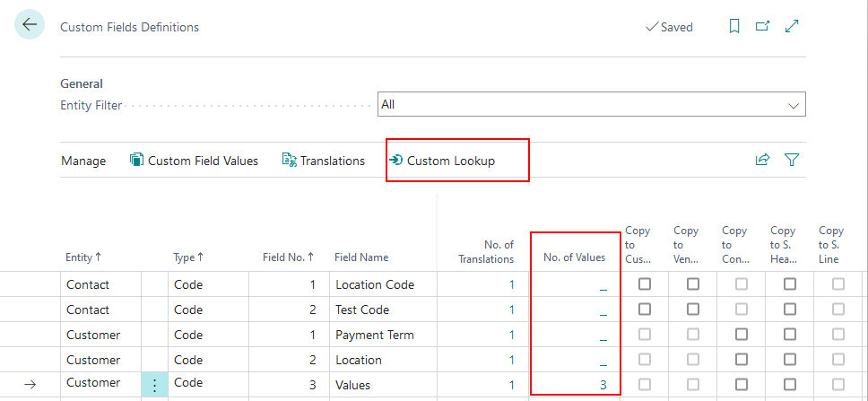This screenshot has width=868, height=401.
Task: Open the Manage menu
Action: pos(83,161)
